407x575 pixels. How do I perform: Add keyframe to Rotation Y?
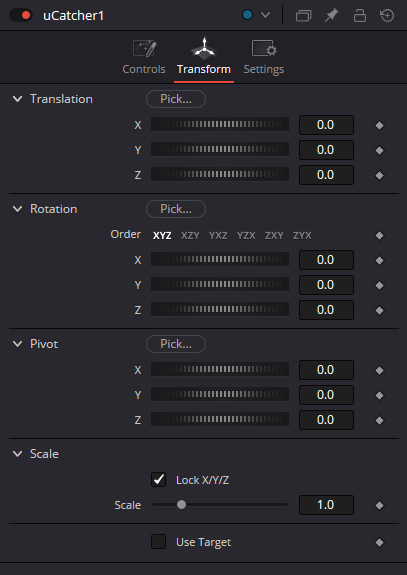[380, 285]
